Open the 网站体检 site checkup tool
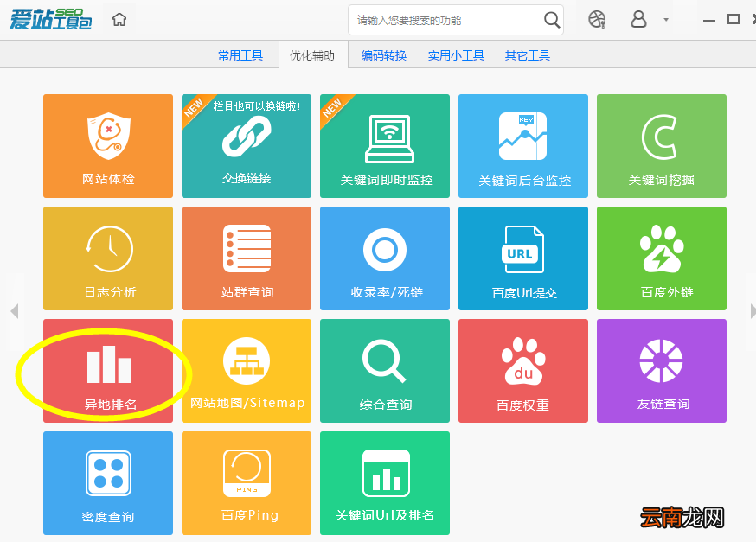 click(108, 146)
